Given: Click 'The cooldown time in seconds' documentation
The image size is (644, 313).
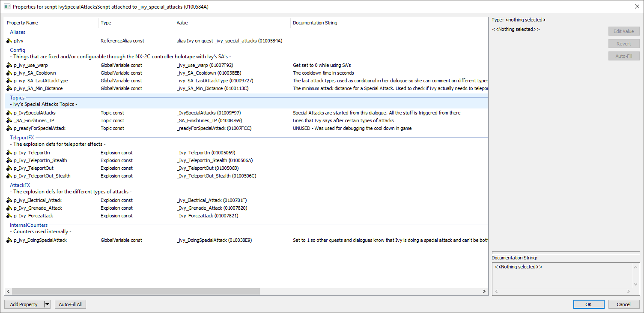Looking at the screenshot, I should pos(323,73).
